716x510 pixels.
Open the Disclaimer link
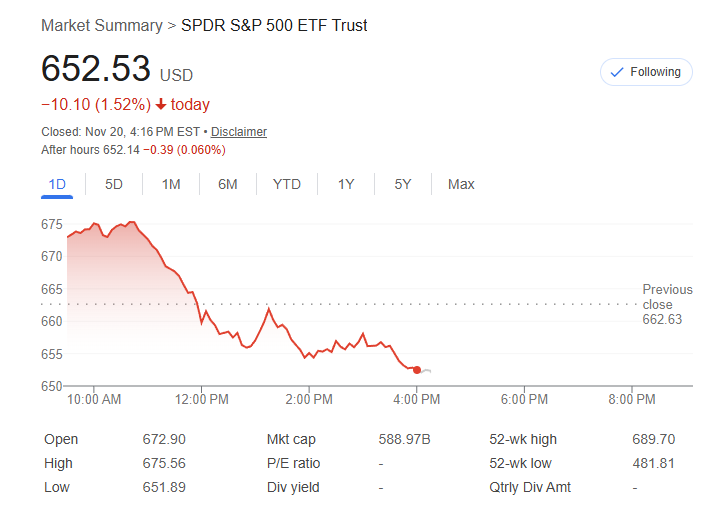[239, 132]
